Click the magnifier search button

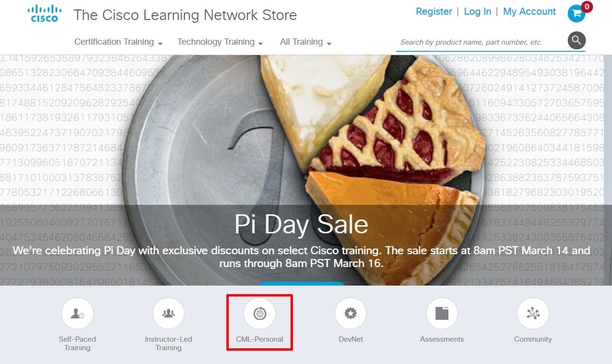(576, 41)
